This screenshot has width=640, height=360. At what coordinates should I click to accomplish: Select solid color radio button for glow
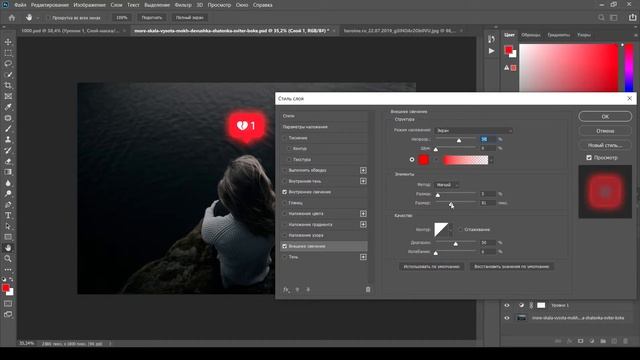click(x=412, y=160)
